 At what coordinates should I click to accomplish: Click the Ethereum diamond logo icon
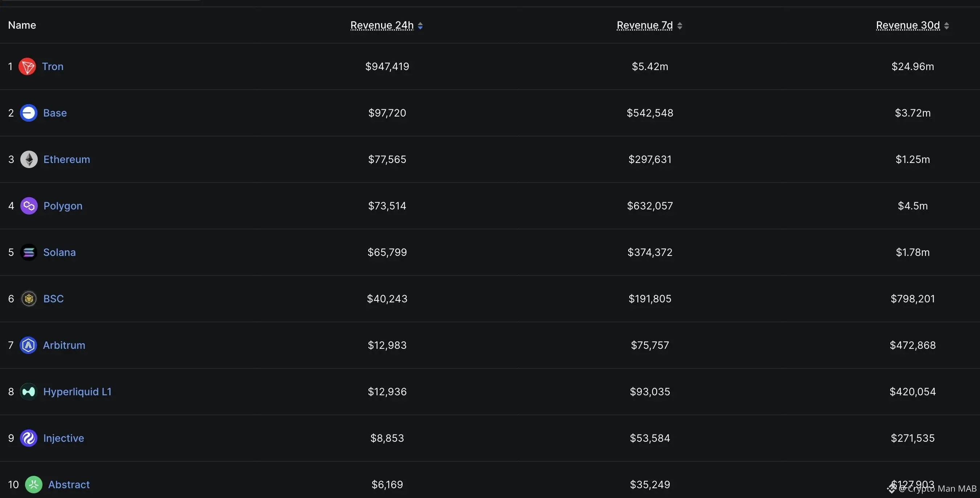pyautogui.click(x=29, y=159)
